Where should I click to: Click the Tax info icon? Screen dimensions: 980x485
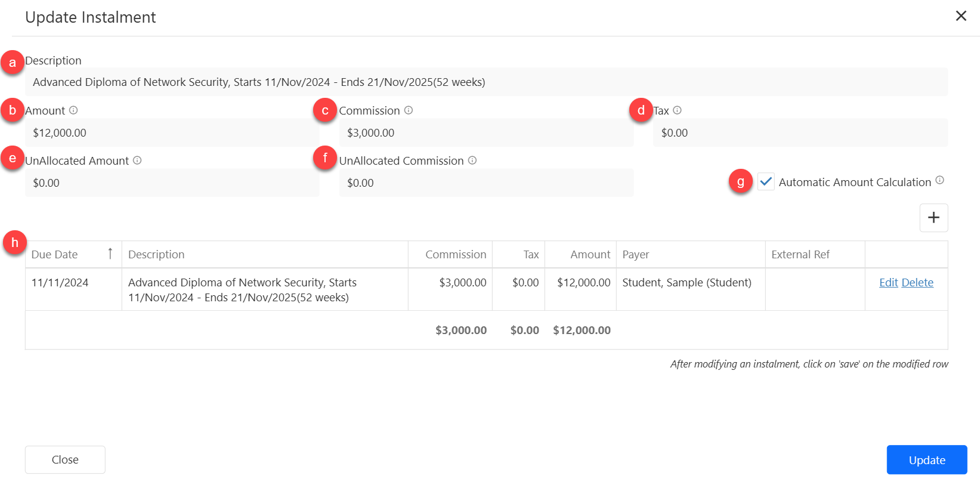[x=677, y=110]
